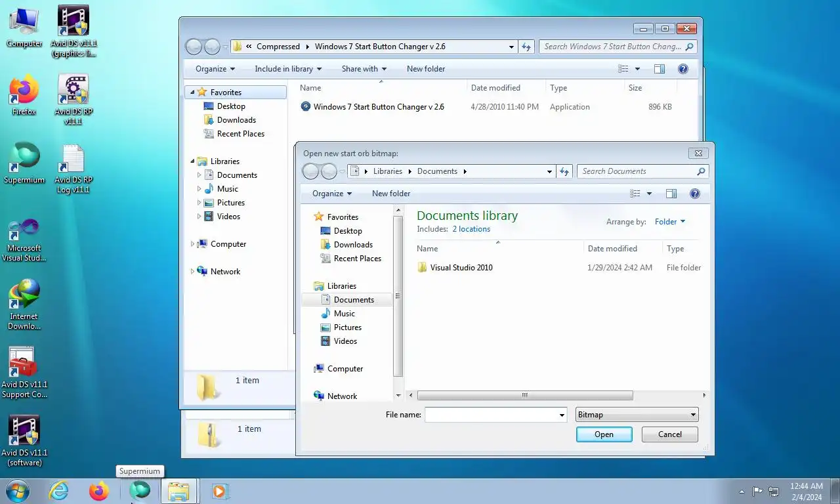Open the Bitmap file type dropdown

tap(637, 415)
